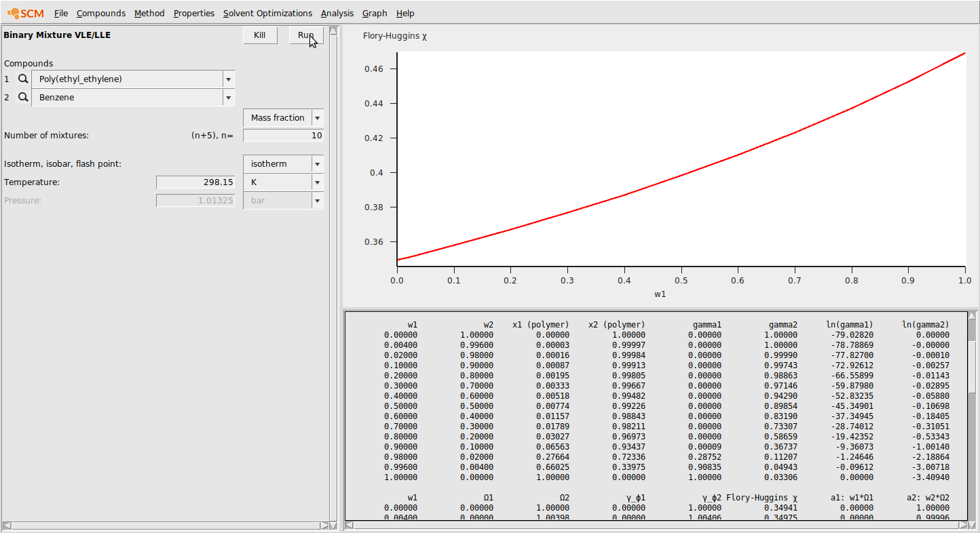Open the Graph menu
Image resolution: width=980 pixels, height=533 pixels.
coord(375,13)
